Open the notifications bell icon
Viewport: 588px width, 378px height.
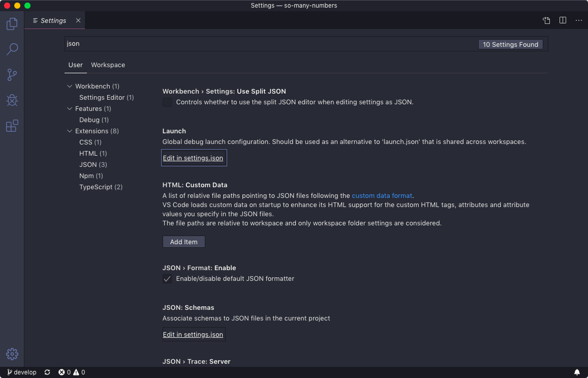point(577,372)
